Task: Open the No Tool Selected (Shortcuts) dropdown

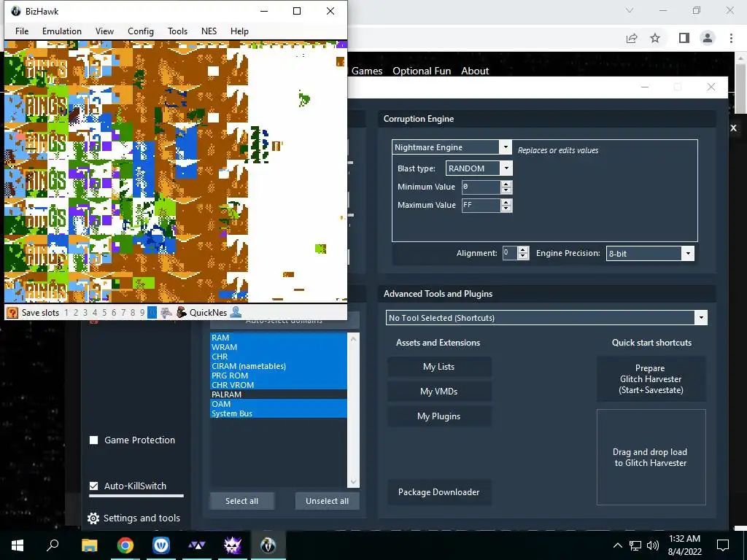Action: point(701,318)
